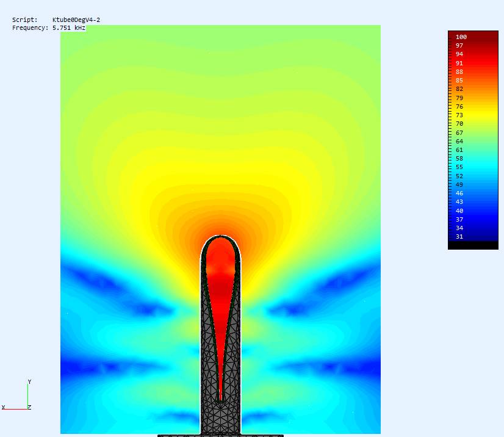
Task: Select the script name Ktube0DegV4-2
Action: tap(76, 20)
